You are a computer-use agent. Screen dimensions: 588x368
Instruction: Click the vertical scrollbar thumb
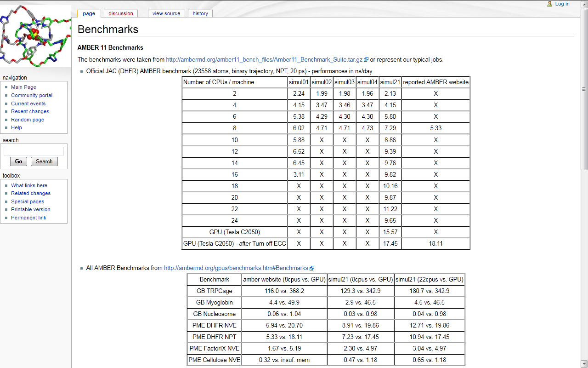(x=584, y=89)
